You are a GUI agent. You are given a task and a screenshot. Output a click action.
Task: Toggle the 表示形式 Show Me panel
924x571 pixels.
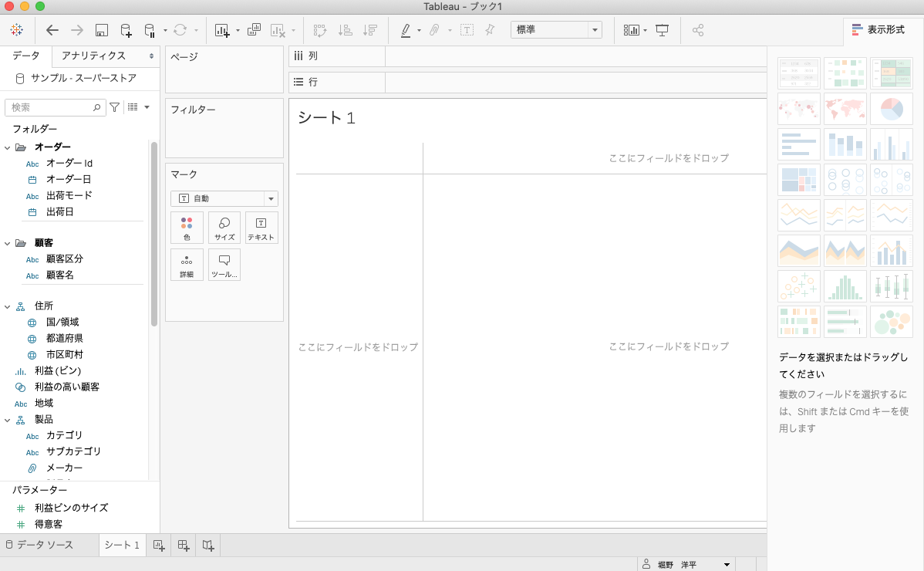[x=878, y=29]
